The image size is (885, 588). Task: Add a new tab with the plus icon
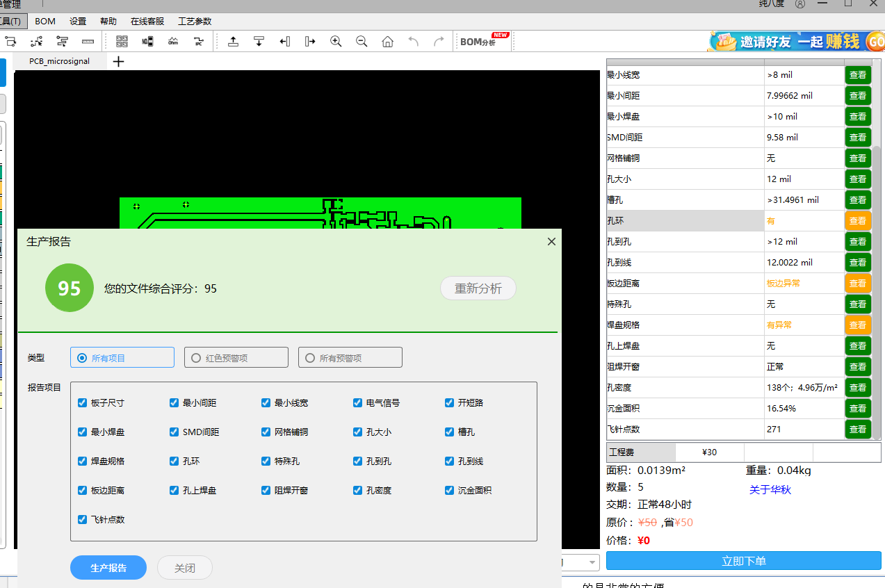pos(118,61)
